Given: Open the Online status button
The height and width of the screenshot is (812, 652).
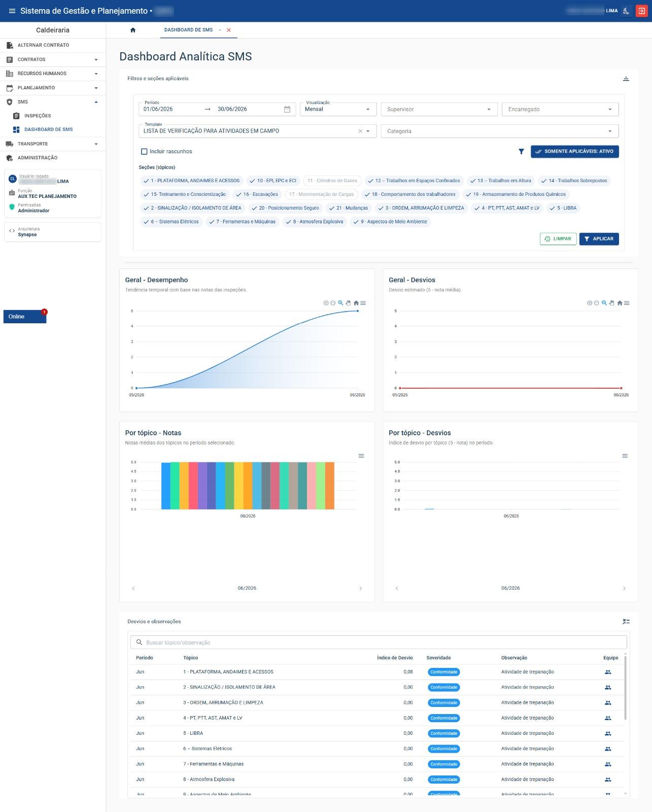Looking at the screenshot, I should coord(25,317).
